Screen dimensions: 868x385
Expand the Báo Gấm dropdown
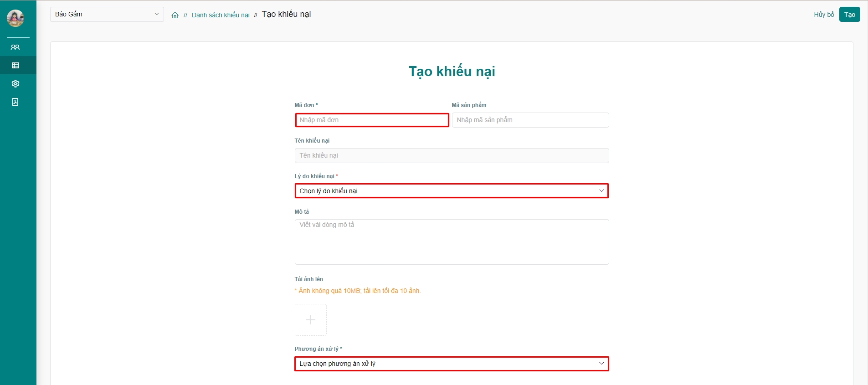pyautogui.click(x=107, y=14)
